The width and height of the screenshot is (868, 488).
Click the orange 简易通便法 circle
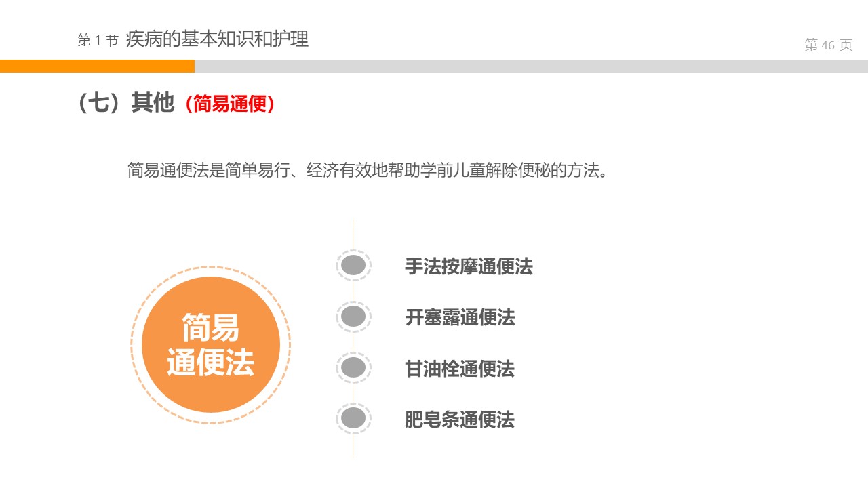coord(211,345)
